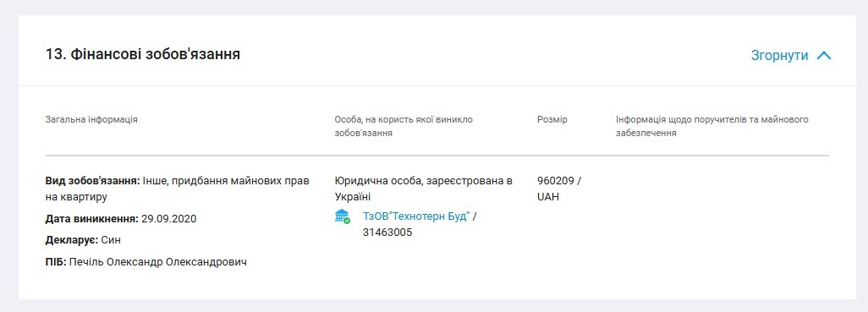Select the name Печіль Олександр Олександрович
This screenshot has height=312, width=868.
click(x=157, y=261)
